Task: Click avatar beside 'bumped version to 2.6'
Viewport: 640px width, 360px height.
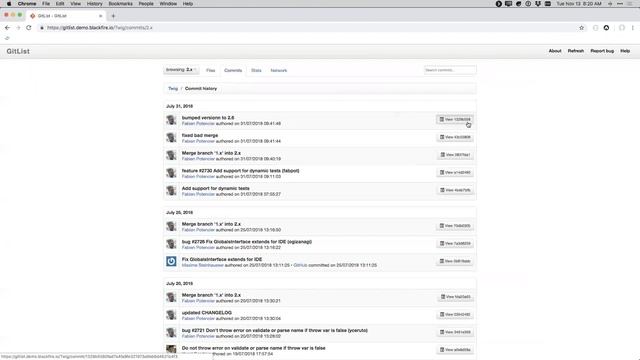Action: 171,120
